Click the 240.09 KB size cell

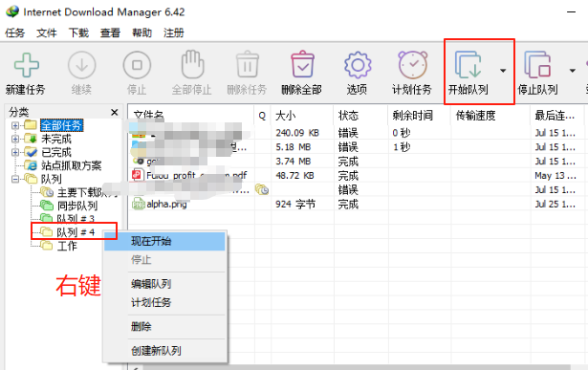(x=297, y=133)
